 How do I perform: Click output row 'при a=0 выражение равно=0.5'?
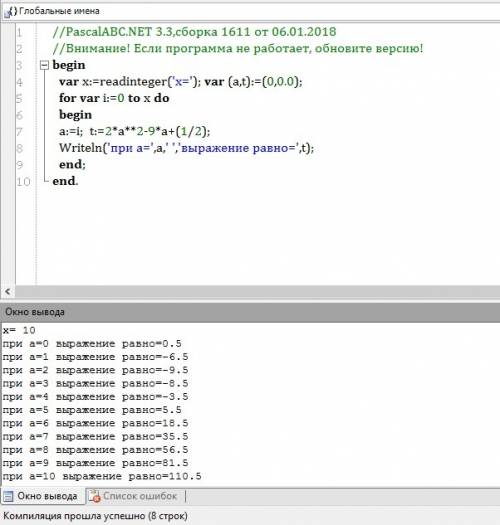click(92, 344)
